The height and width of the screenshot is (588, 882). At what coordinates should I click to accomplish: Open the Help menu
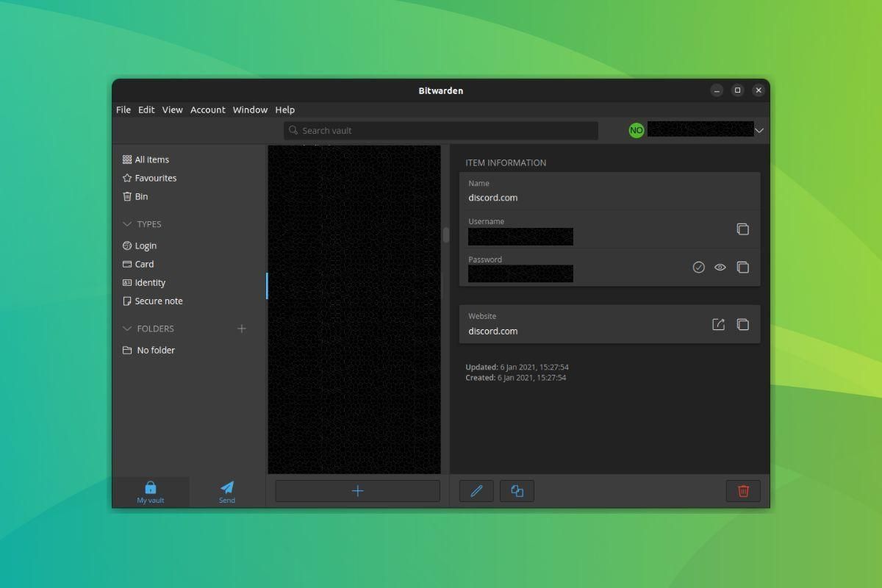[285, 110]
